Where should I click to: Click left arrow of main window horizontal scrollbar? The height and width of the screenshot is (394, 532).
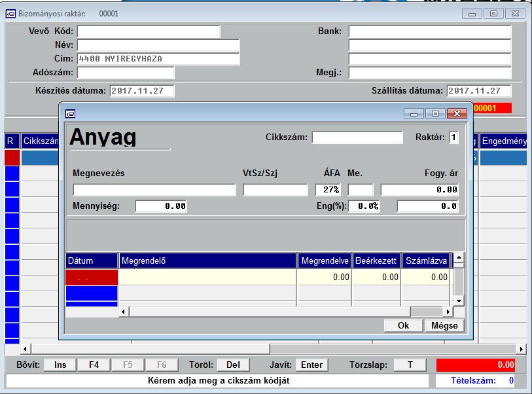(25, 349)
